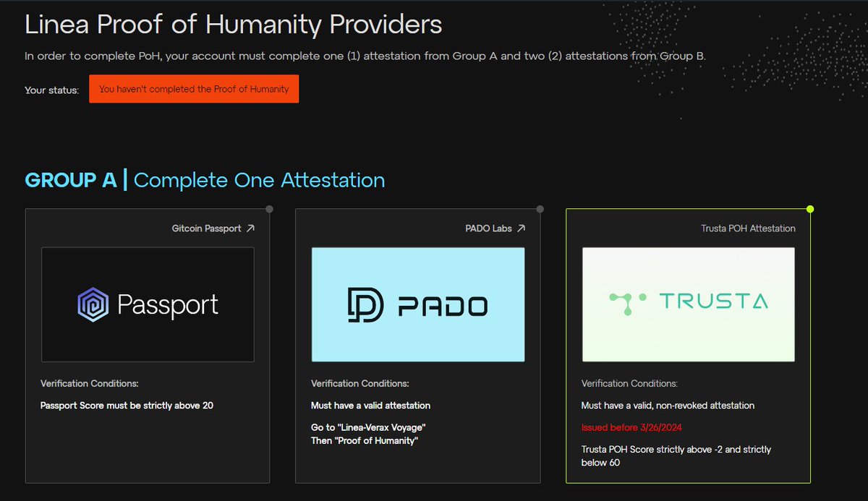Click 'Complete One Attestation' heading text

click(x=259, y=180)
